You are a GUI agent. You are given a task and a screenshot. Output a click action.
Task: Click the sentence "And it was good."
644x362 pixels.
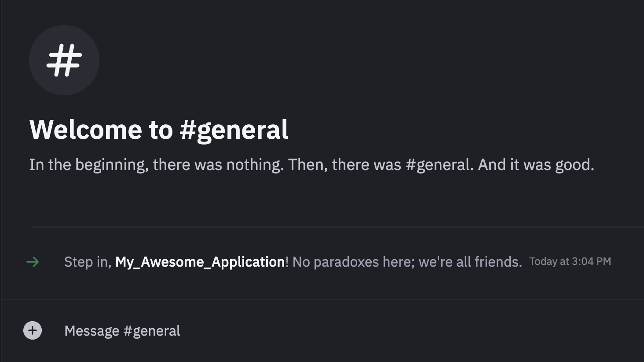coord(536,165)
